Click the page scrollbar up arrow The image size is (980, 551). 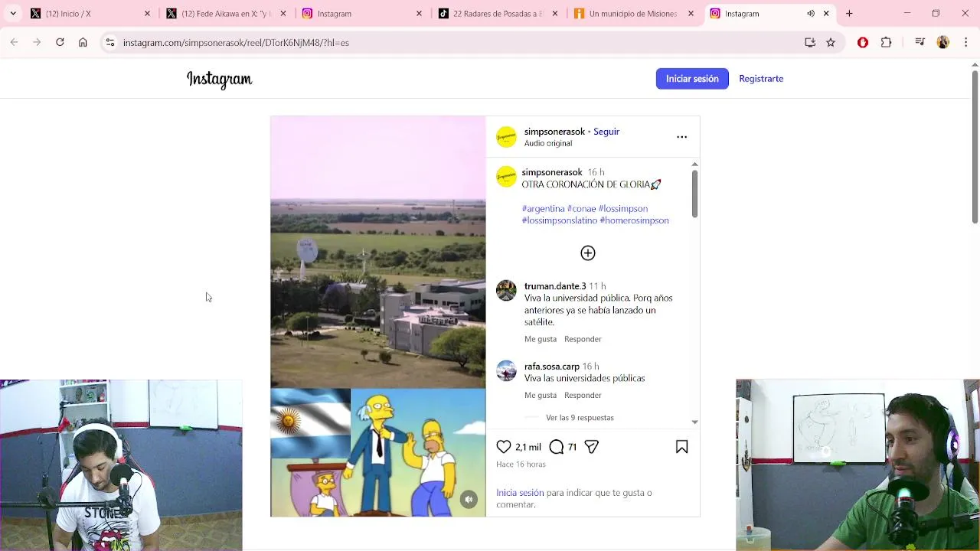975,64
